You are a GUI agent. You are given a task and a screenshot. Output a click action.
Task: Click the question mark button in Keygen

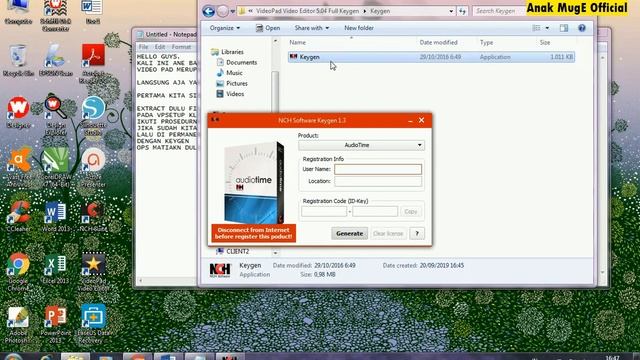click(417, 233)
